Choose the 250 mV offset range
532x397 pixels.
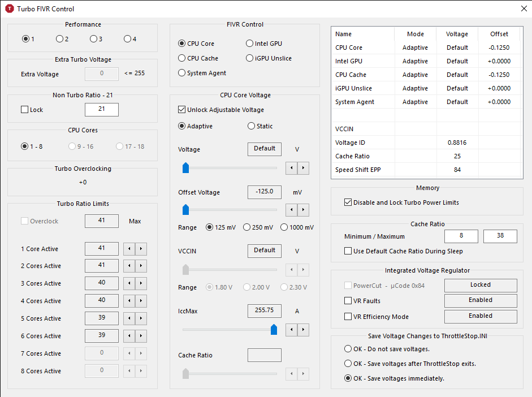point(258,227)
